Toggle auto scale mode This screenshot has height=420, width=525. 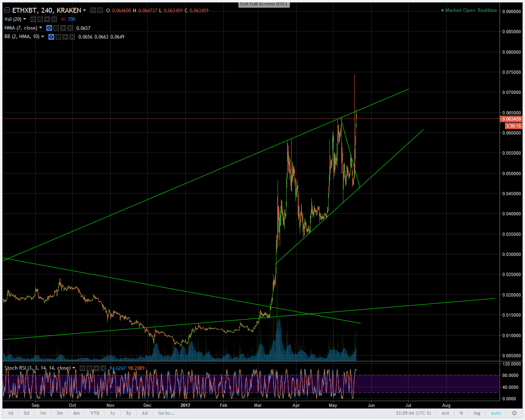[496, 413]
